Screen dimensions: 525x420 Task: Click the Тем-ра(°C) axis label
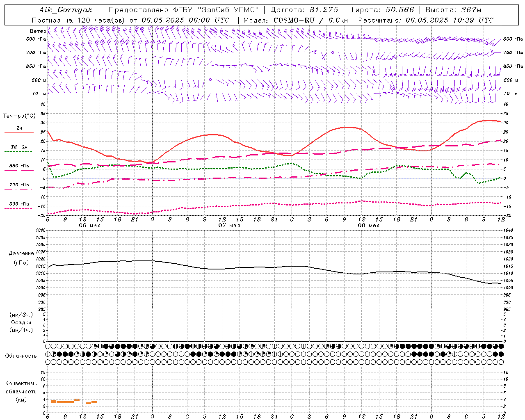(x=19, y=116)
